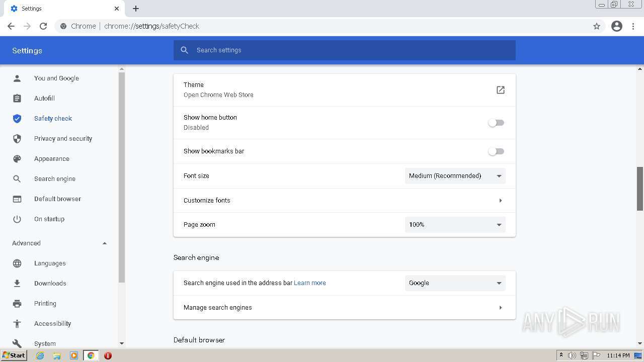644x362 pixels.
Task: Open Internet Explorer from the taskbar
Action: coord(40,355)
